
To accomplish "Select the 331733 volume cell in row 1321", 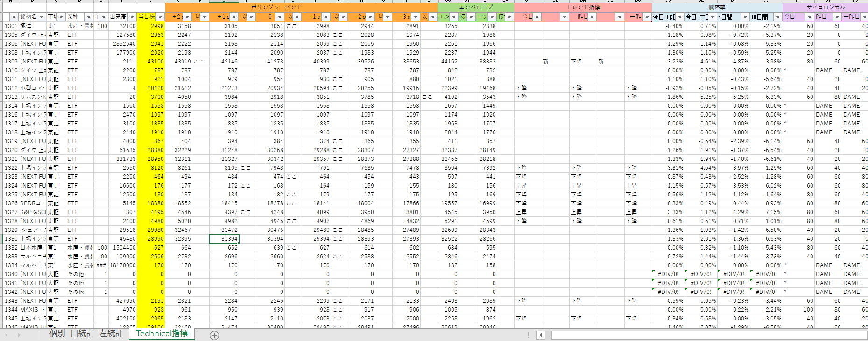I will tap(123, 159).
